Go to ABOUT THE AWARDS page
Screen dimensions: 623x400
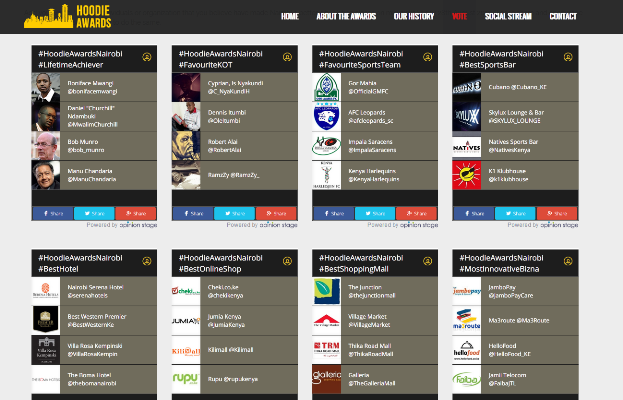point(346,16)
